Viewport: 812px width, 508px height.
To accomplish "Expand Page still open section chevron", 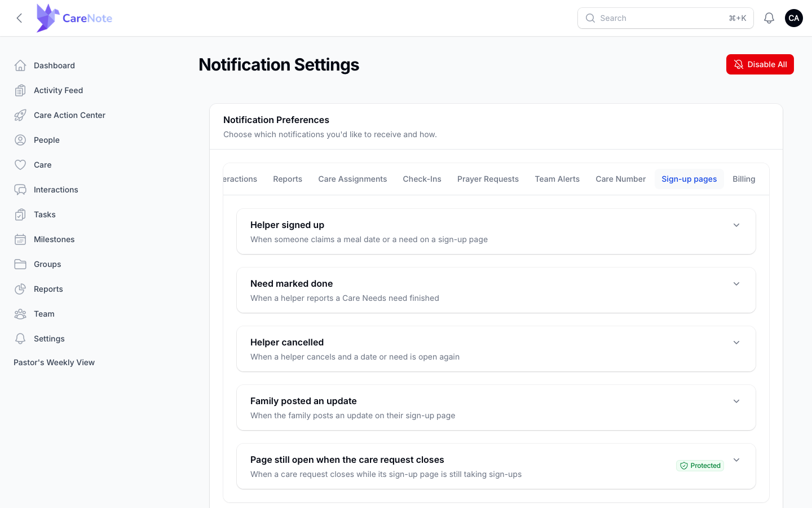I will [x=736, y=460].
